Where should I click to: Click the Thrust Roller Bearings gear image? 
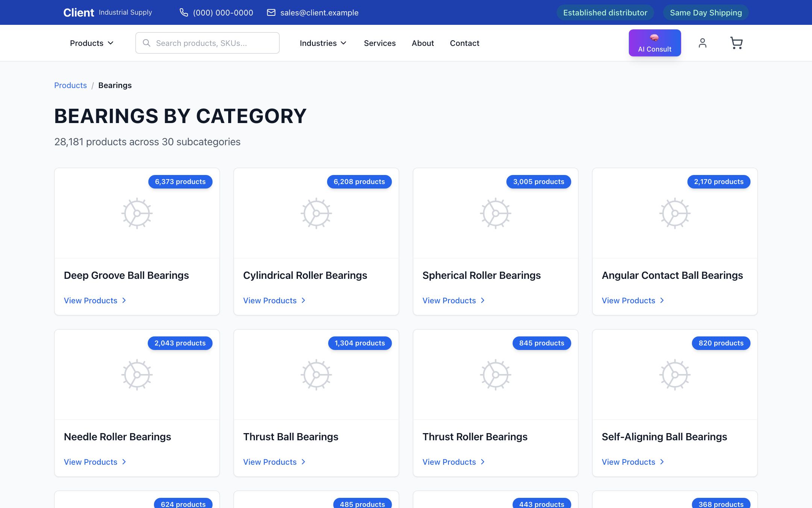click(x=495, y=374)
